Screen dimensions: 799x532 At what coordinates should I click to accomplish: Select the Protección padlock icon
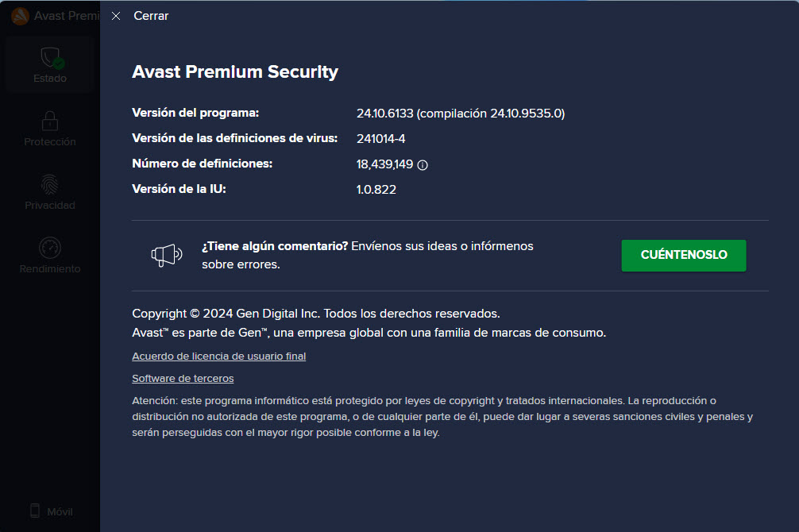50,121
